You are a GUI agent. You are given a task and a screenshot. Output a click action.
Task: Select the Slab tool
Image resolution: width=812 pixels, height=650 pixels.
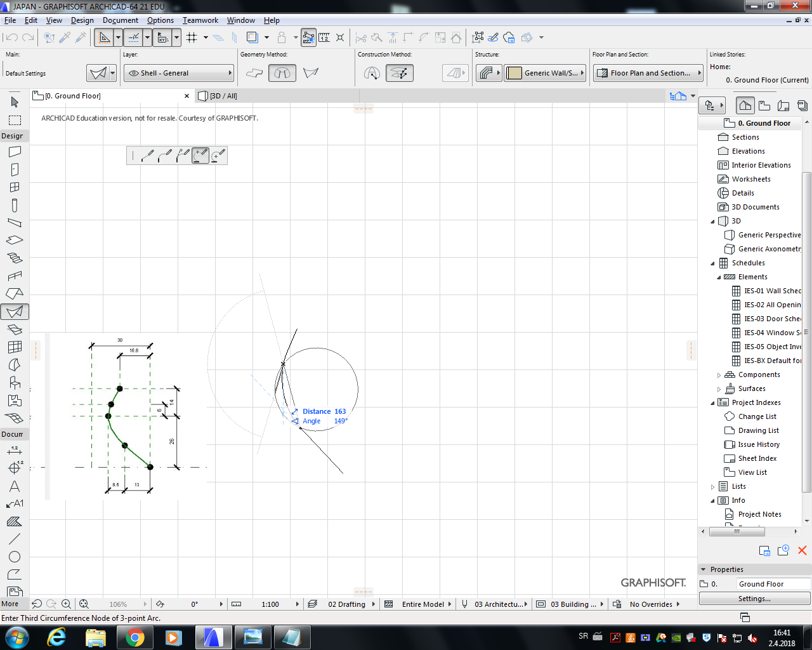point(15,241)
